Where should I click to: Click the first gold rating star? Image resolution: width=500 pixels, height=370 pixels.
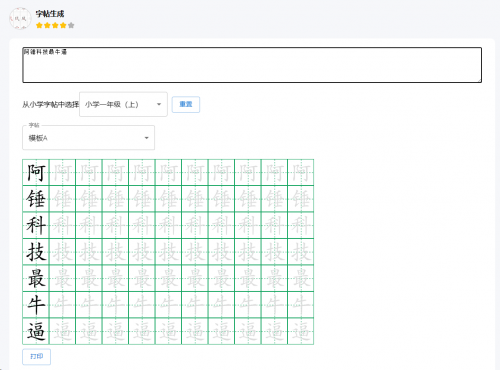click(x=39, y=25)
